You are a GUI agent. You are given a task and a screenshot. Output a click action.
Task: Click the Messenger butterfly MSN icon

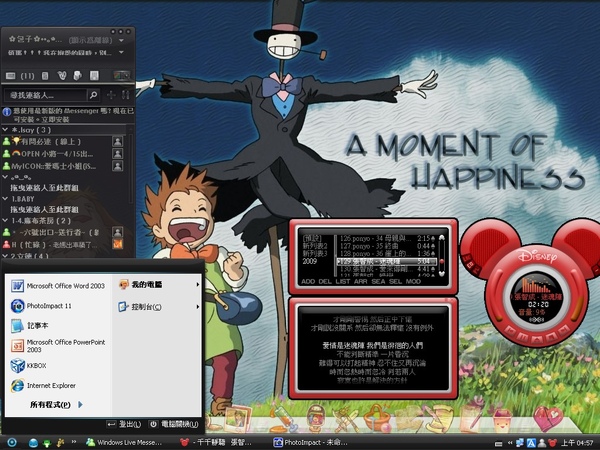61,76
